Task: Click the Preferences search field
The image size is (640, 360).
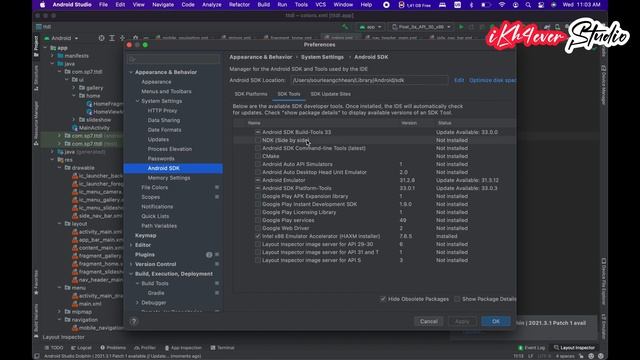Action: [173, 59]
